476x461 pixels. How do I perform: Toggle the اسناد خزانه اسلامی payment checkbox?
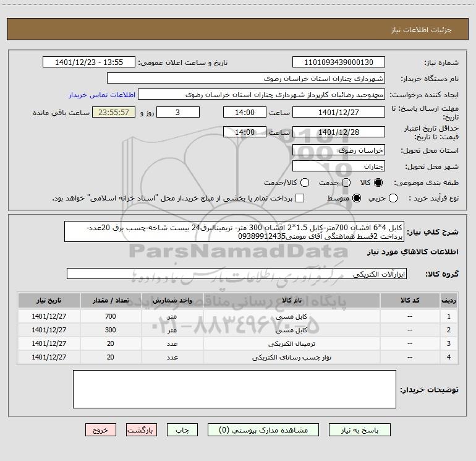[x=300, y=198]
